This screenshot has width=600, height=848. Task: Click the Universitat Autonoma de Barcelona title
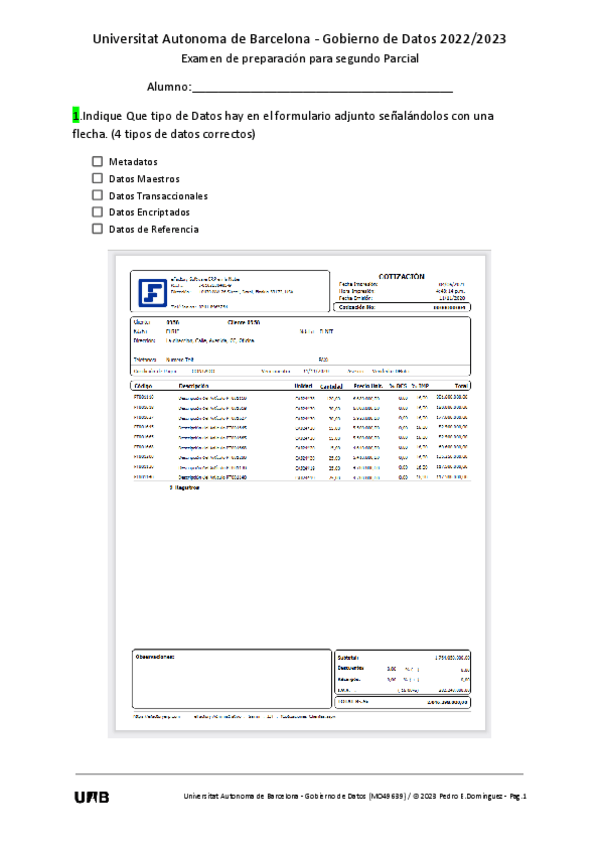tap(299, 38)
